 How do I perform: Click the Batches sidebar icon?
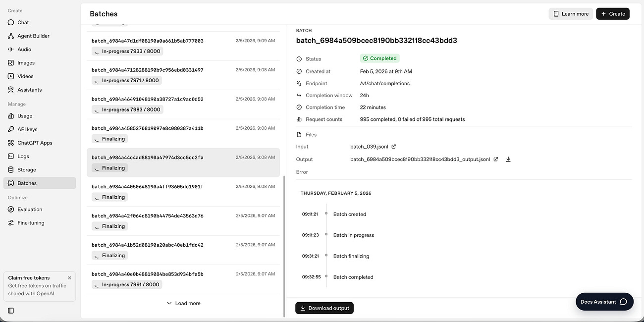(x=11, y=183)
